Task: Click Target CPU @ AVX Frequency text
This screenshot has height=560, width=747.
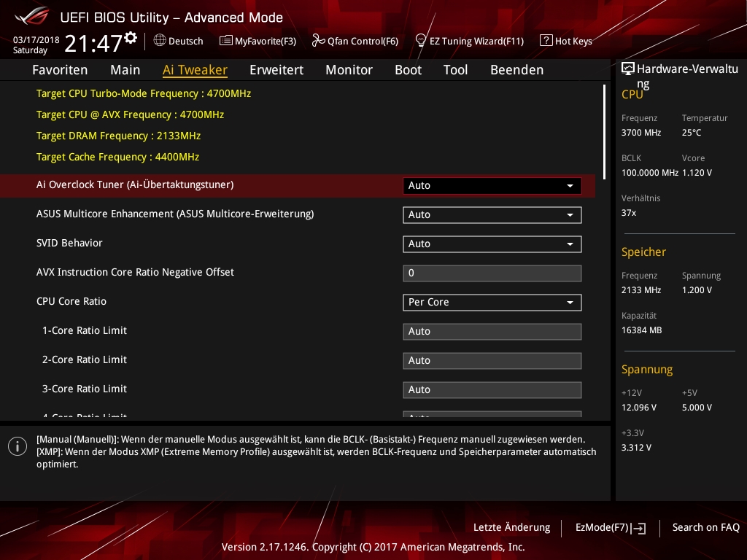Action: (x=130, y=114)
